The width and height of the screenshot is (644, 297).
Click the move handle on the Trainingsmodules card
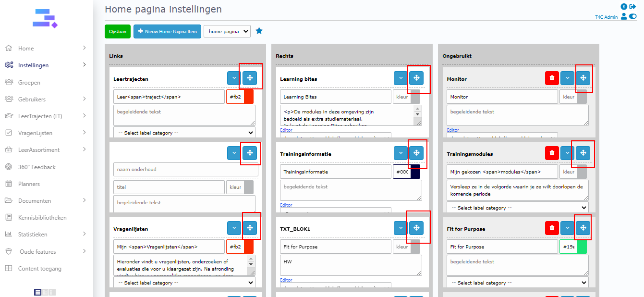coord(583,153)
